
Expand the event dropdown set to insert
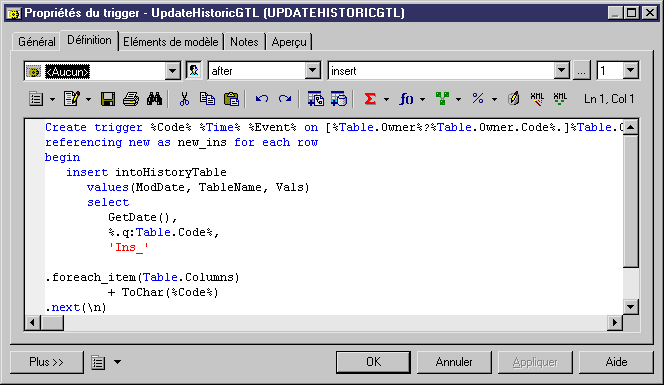pos(562,70)
